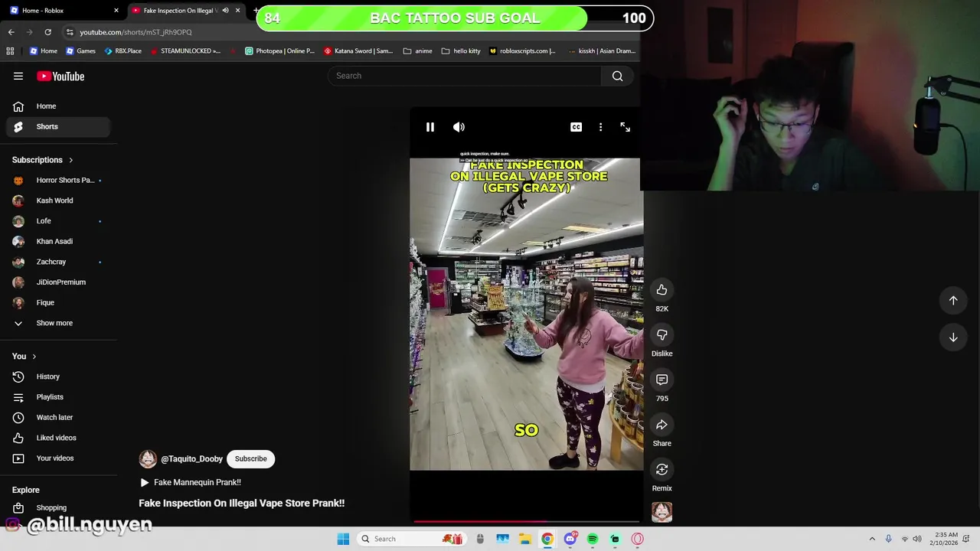Open the STEAMUNLOCKED bookmark
Viewport: 980px width, 551px height.
tap(185, 51)
